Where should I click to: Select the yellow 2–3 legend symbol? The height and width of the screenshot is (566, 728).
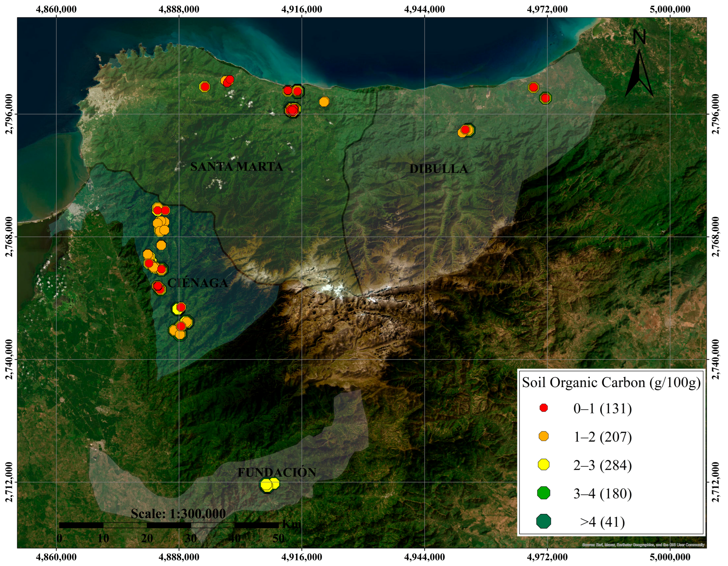(544, 465)
